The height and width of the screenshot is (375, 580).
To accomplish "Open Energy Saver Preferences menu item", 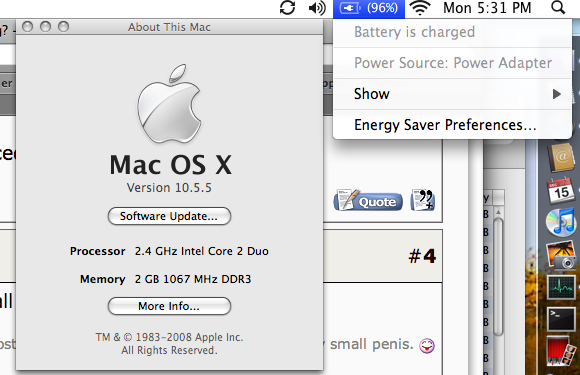I will 452,125.
